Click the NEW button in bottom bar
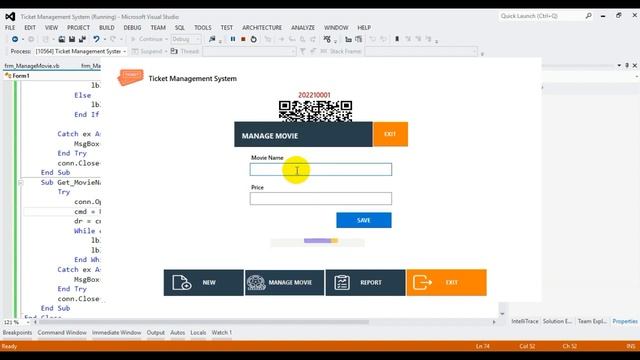 click(x=203, y=282)
